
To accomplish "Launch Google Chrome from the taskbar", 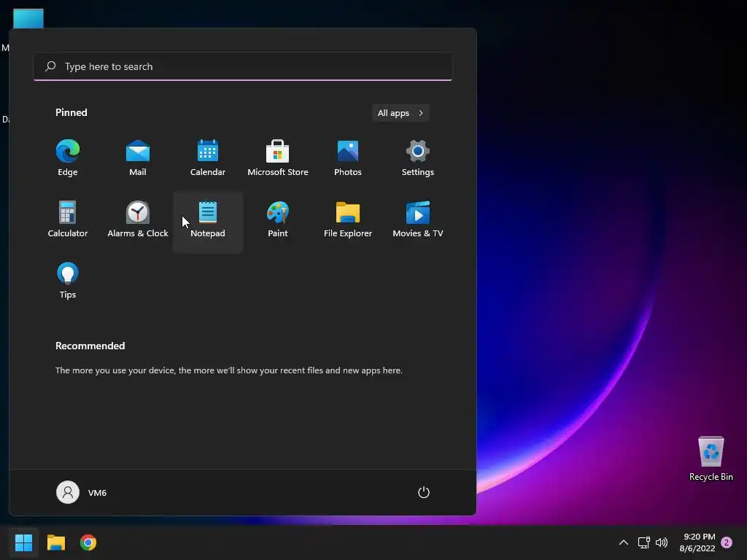I will tap(88, 542).
